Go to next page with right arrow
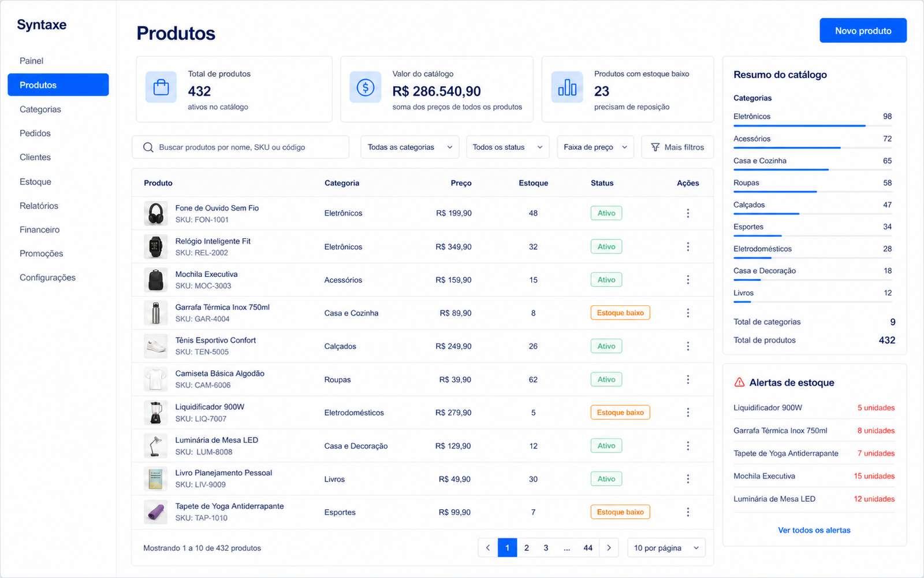The image size is (924, 578). coord(609,548)
